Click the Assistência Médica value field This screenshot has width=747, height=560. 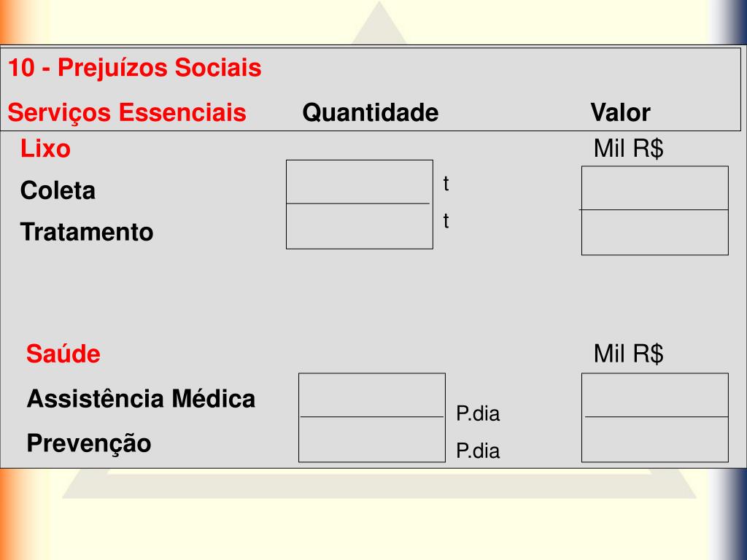(x=654, y=395)
